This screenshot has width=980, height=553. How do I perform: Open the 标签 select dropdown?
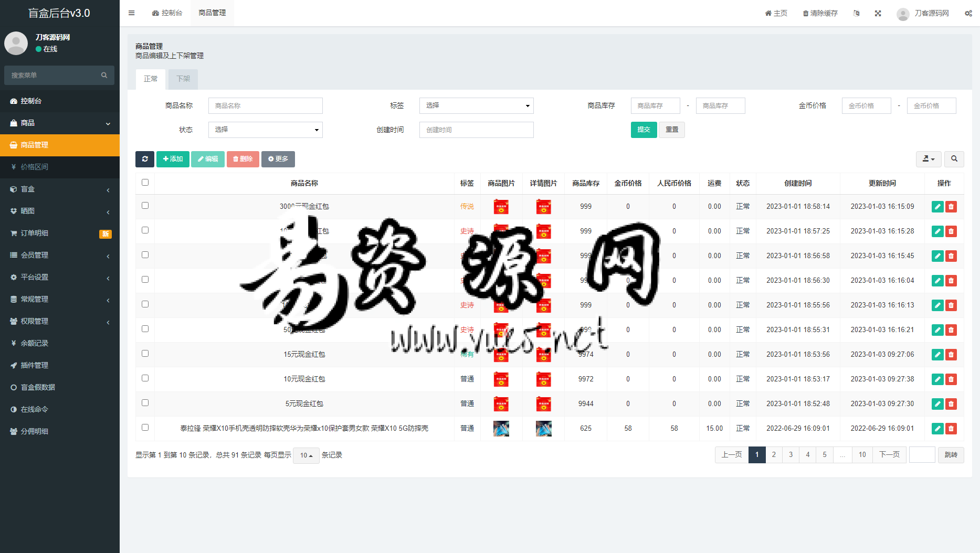tap(476, 106)
